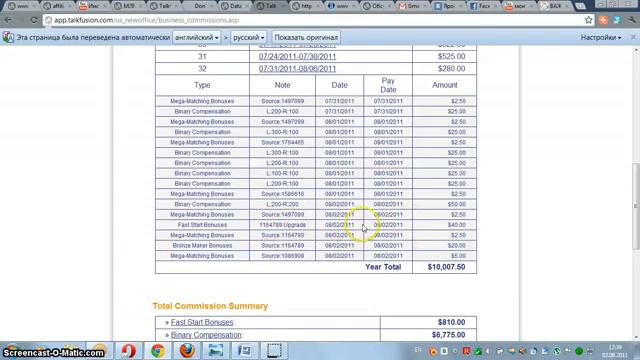Click the 'Total Commission Summary' heading
Viewport: 640px width, 360px height.
[x=210, y=306]
